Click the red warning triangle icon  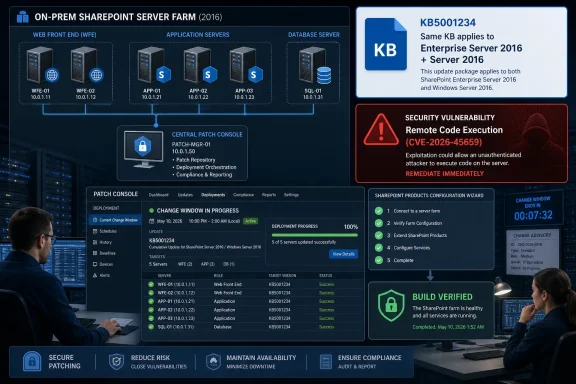[381, 130]
